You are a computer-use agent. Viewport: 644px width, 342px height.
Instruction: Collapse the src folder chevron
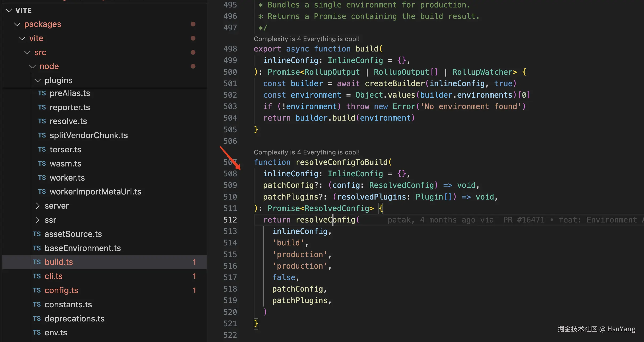click(x=27, y=53)
